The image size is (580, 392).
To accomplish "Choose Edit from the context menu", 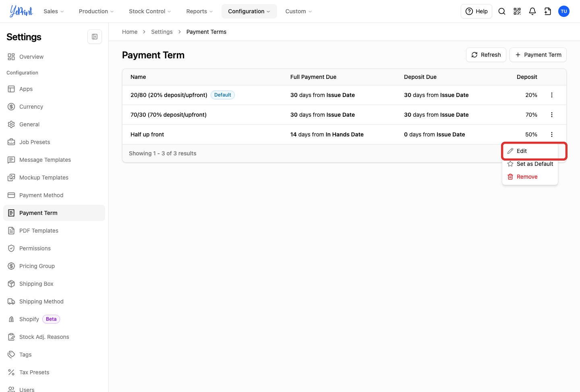I will pyautogui.click(x=530, y=151).
